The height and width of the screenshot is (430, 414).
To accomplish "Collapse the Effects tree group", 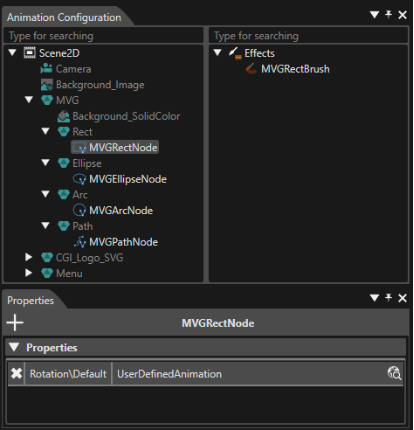I will [218, 53].
